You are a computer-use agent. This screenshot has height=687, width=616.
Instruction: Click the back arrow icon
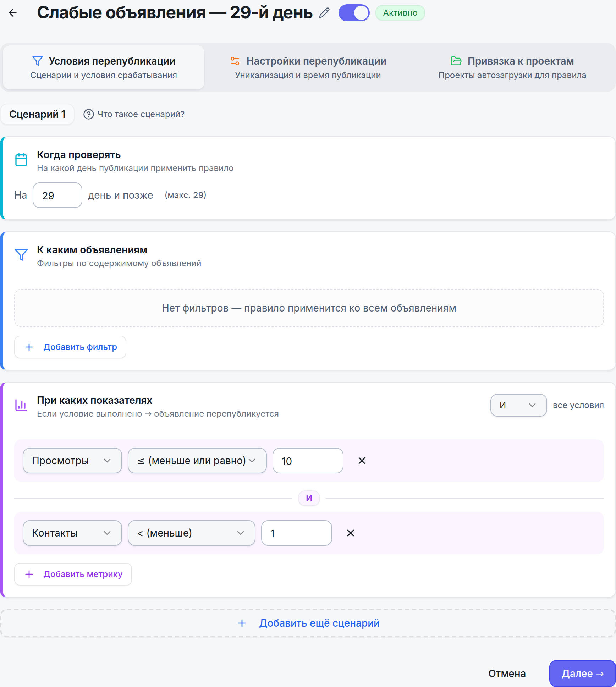point(13,13)
